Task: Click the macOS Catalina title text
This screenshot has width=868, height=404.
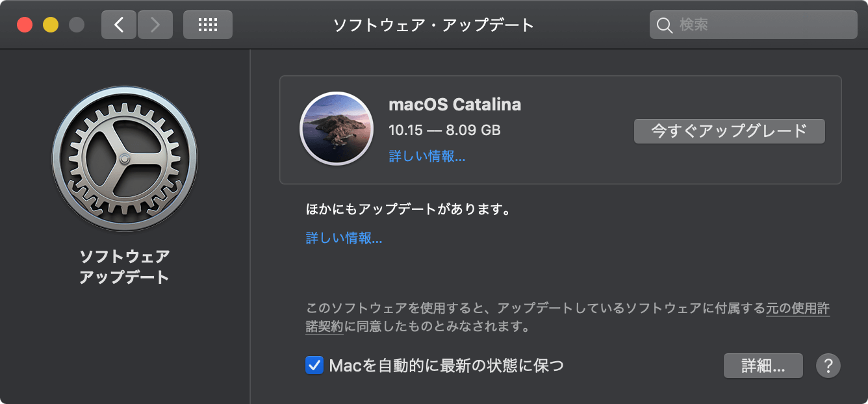Action: click(455, 105)
